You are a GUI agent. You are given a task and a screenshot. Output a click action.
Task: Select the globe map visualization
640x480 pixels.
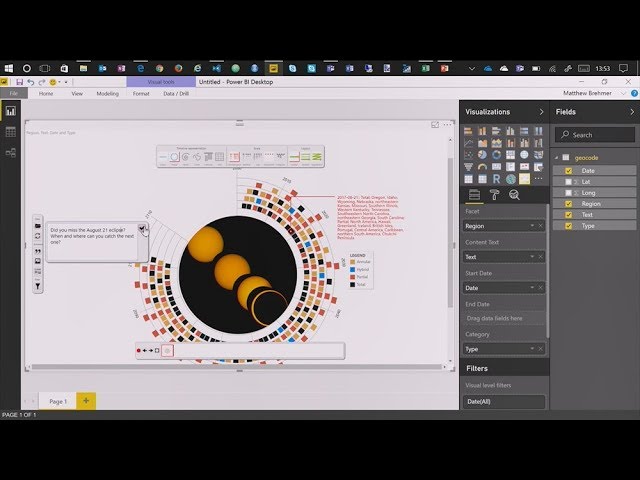coord(524,155)
